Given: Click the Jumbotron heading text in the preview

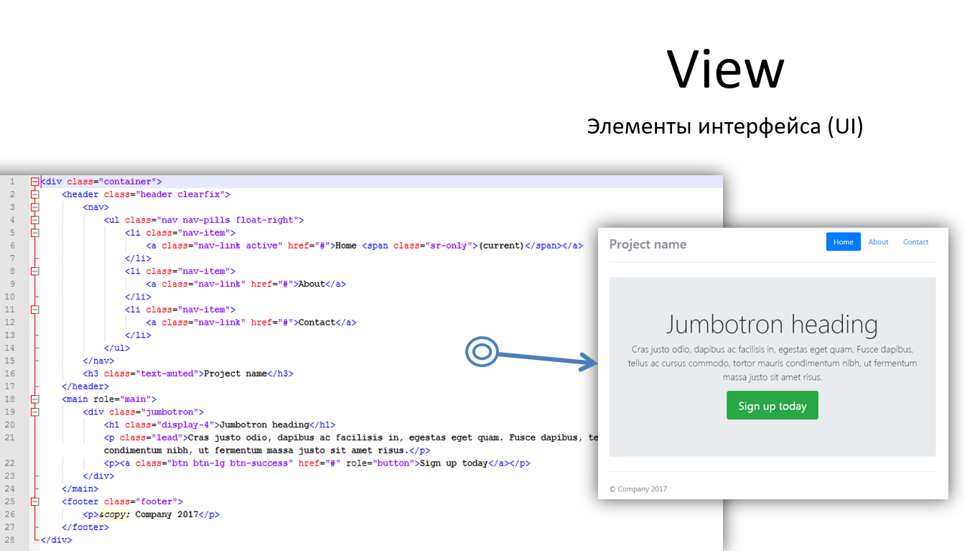Looking at the screenshot, I should [772, 325].
